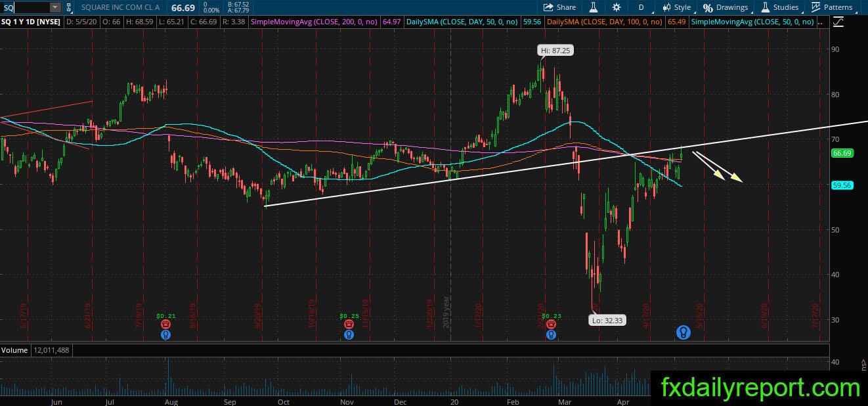
Task: Click the Patterns chart-line icon
Action: tap(816, 7)
